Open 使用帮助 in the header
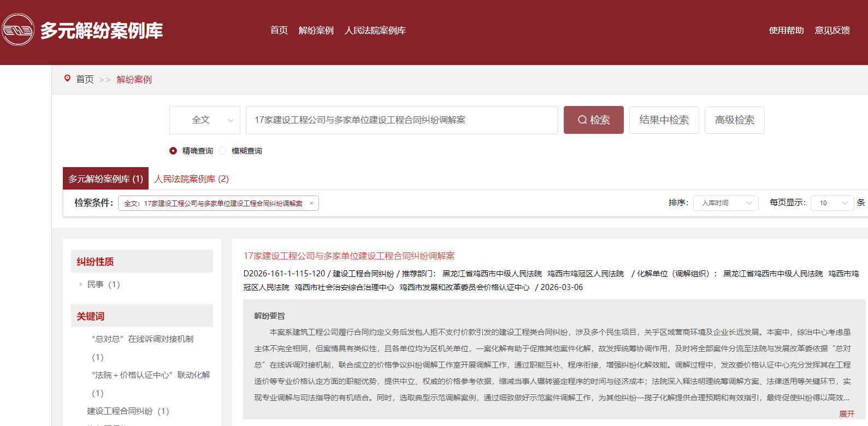Screen dimensions: 868x426 point(786,31)
